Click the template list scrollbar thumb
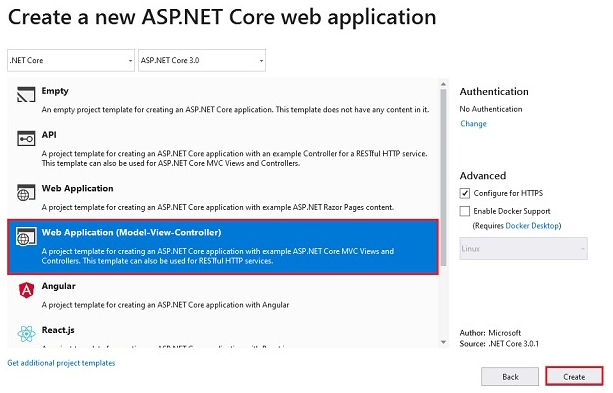This screenshot has width=613, height=393. (443, 177)
